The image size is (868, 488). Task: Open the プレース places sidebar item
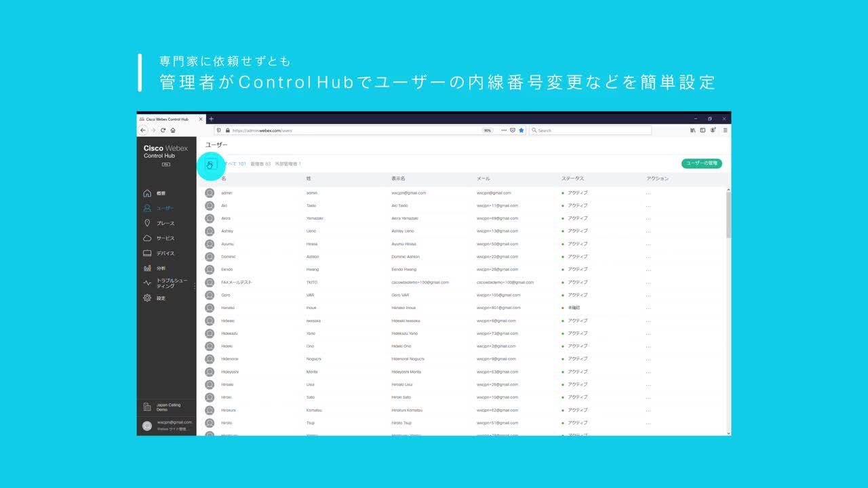click(159, 223)
